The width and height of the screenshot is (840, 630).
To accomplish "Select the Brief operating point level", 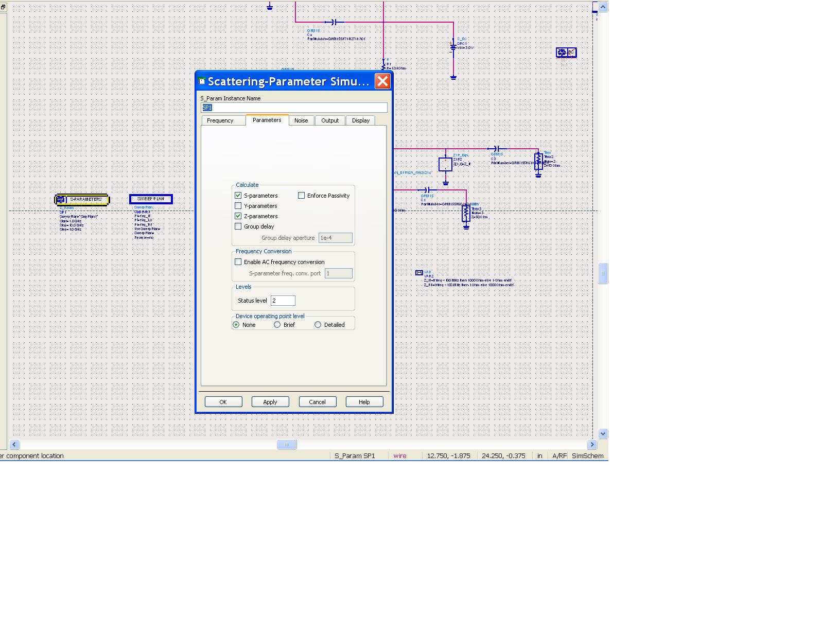I will pos(277,325).
